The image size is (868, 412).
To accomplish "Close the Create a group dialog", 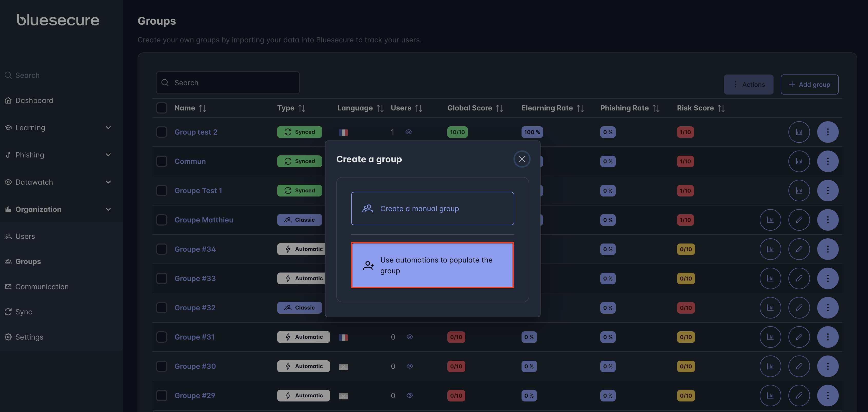I will [522, 159].
